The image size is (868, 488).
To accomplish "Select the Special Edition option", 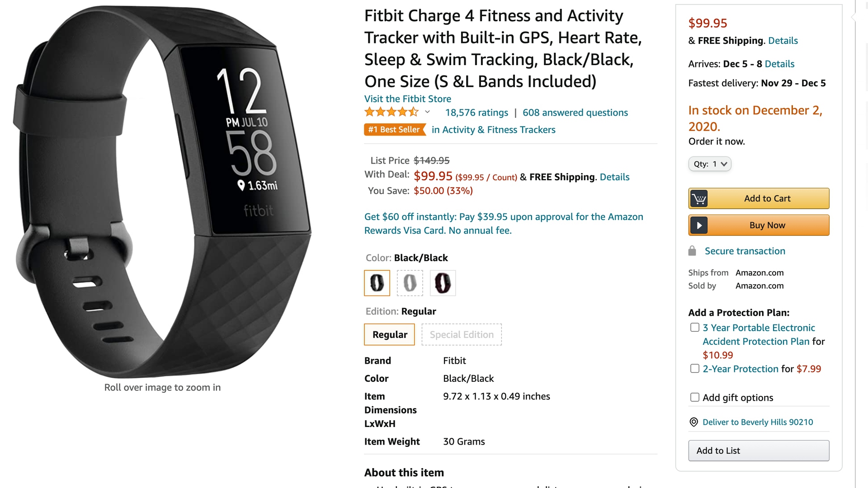I will pos(462,335).
